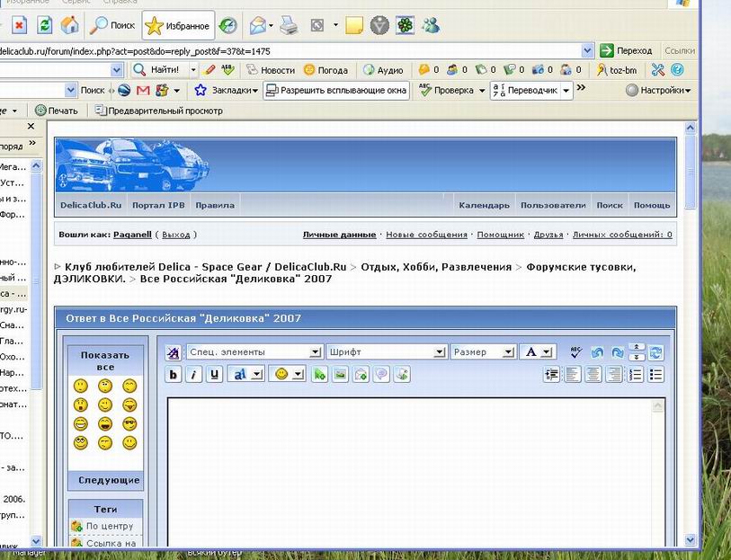Align text to center in the editor
731x560 pixels.
593,375
